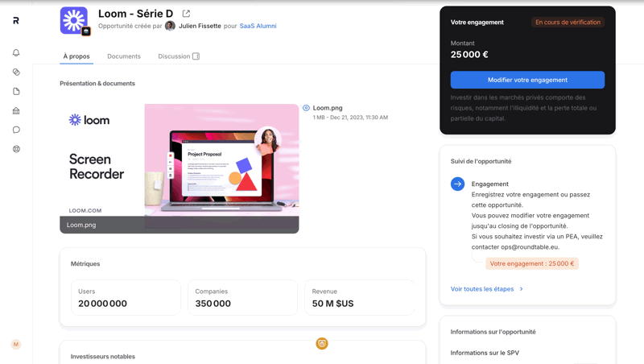Select the À propos tab
Screen dimensions: 644x364
[x=76, y=56]
